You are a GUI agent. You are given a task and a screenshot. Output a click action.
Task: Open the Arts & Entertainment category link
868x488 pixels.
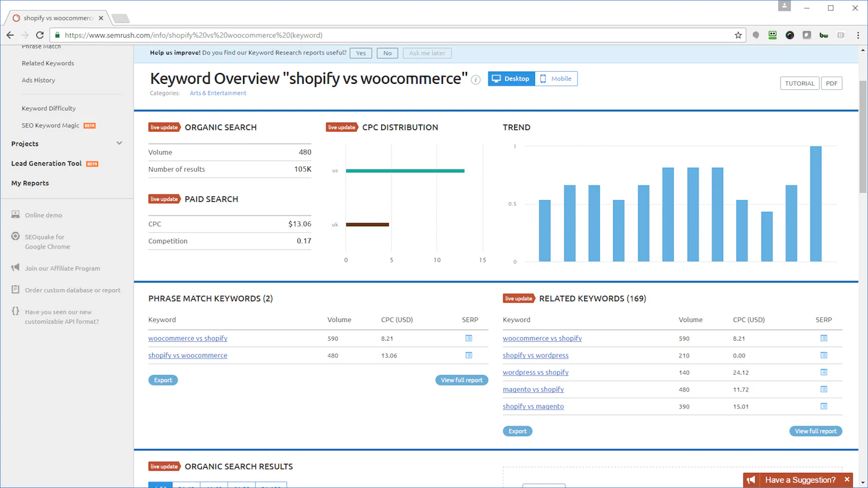coord(218,93)
